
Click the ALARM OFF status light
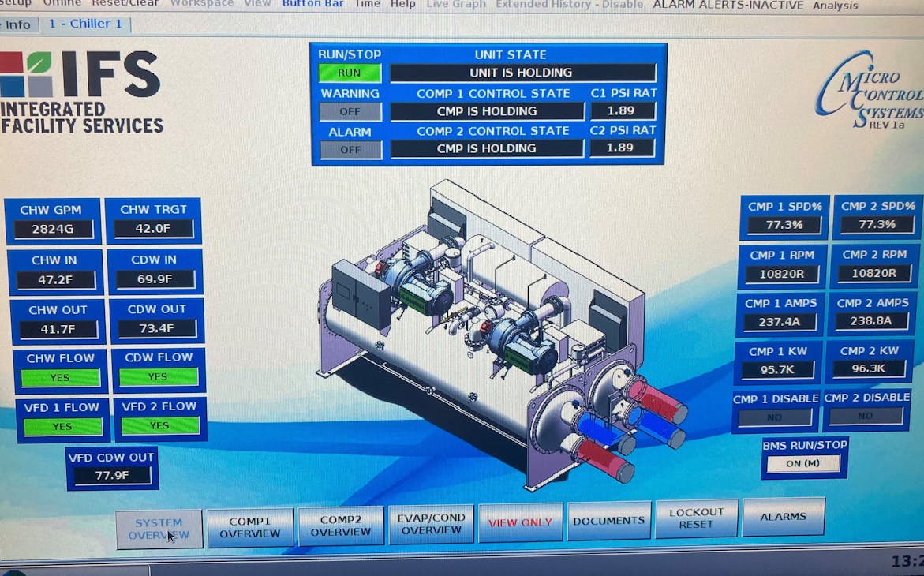pos(349,148)
